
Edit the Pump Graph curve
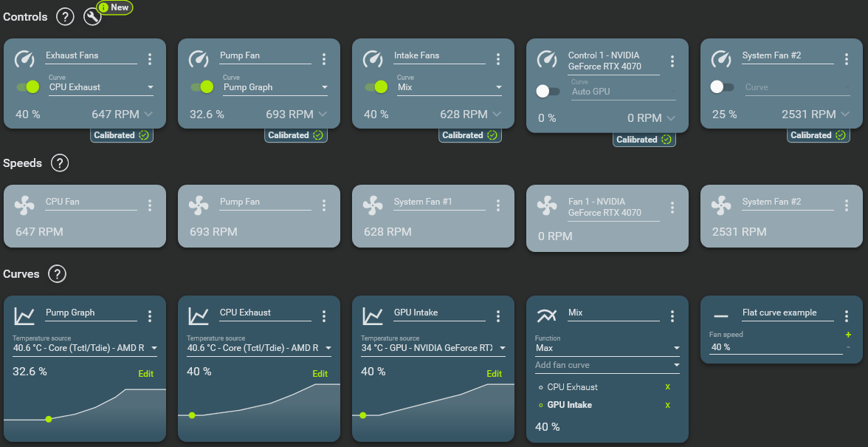coord(145,374)
